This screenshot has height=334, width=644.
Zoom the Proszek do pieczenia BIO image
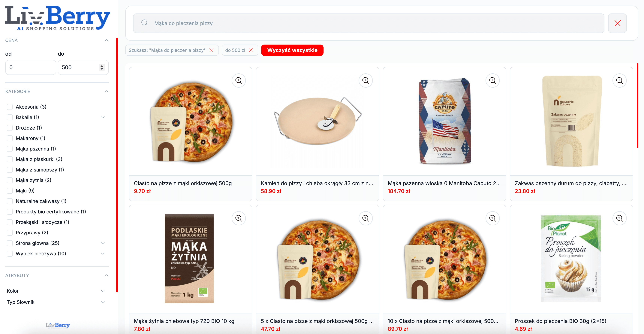pos(619,218)
